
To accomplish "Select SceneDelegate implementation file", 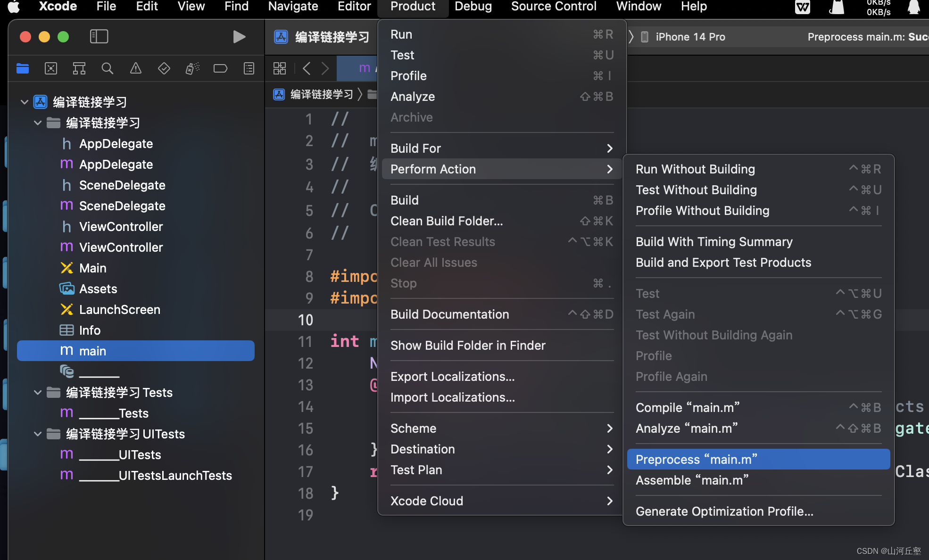I will tap(136, 206).
